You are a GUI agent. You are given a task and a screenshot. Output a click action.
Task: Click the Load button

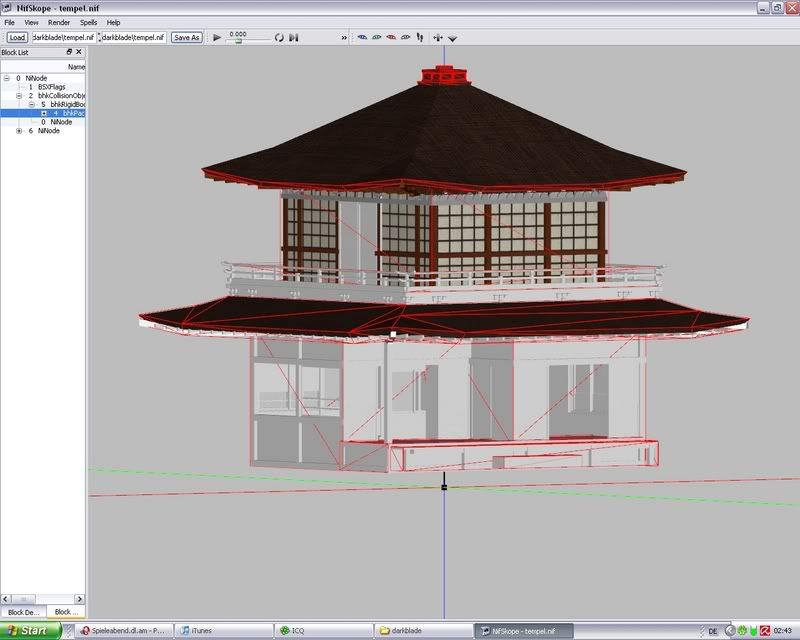tap(17, 37)
